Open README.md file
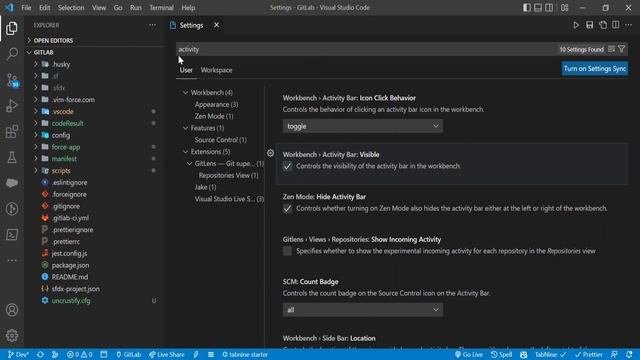The height and width of the screenshot is (360, 640). tap(70, 277)
